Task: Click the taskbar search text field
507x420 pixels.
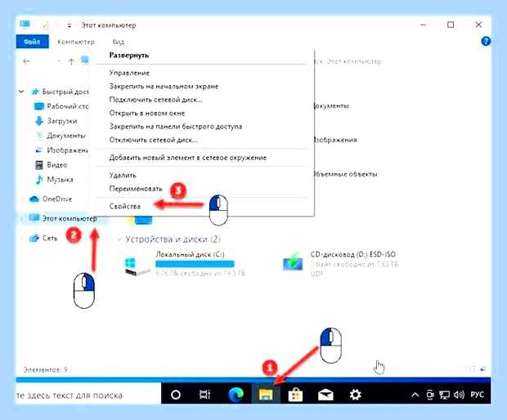Action: click(88, 395)
